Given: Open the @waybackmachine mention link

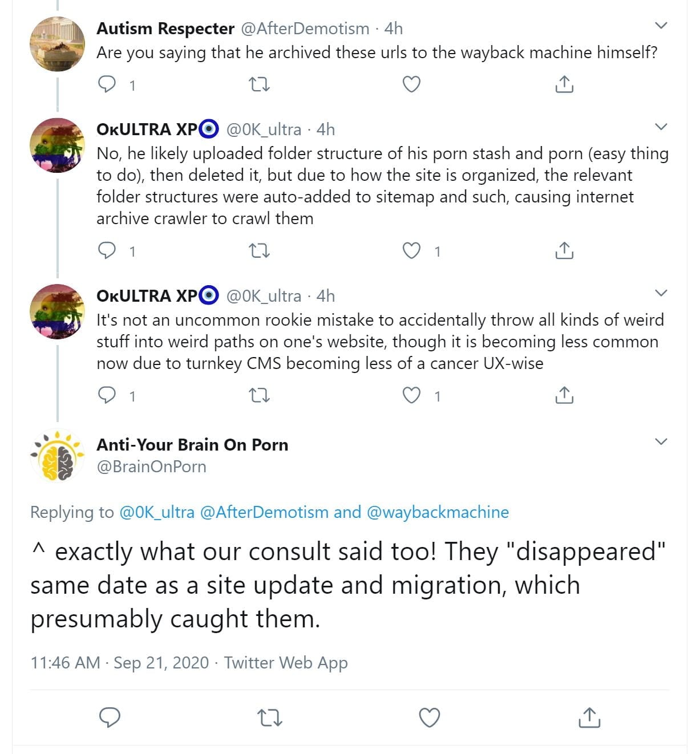Looking at the screenshot, I should (x=438, y=512).
